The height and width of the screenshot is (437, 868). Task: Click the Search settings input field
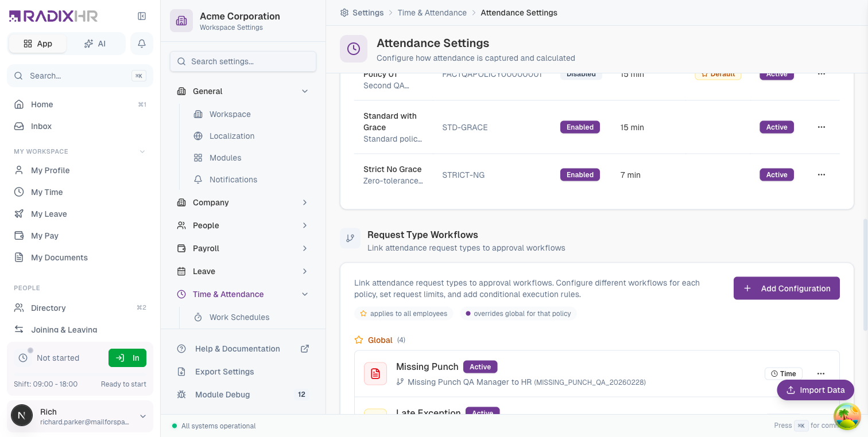click(x=243, y=61)
